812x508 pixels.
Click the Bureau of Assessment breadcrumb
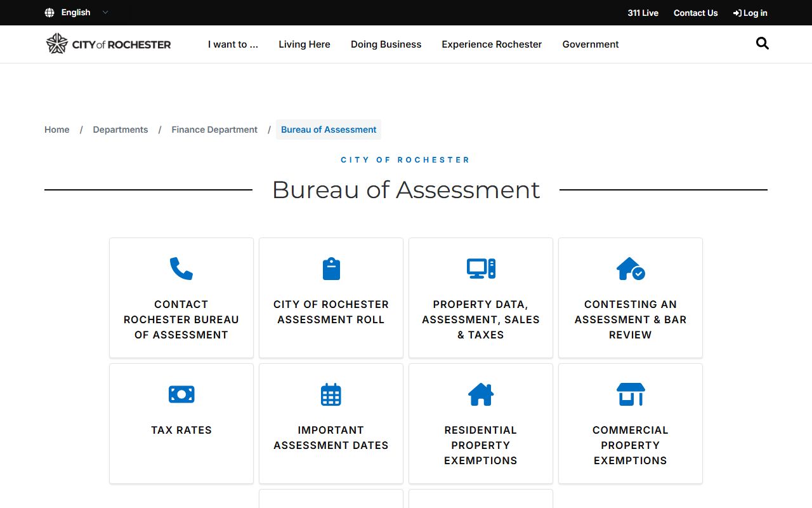click(x=329, y=130)
